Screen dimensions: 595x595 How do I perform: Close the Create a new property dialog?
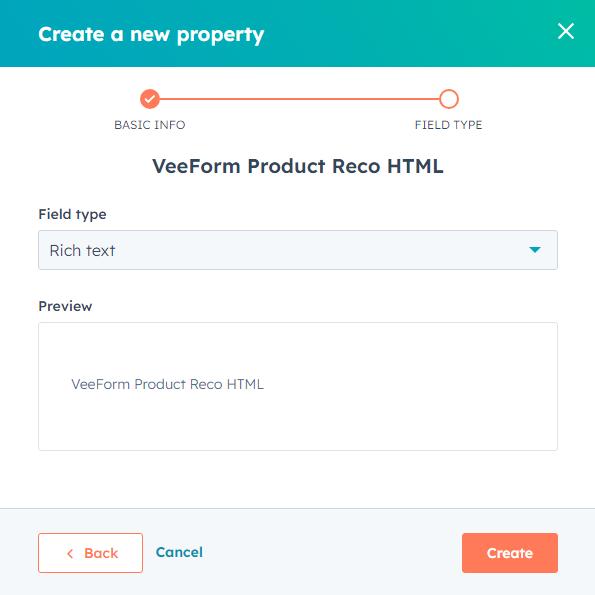point(565,31)
